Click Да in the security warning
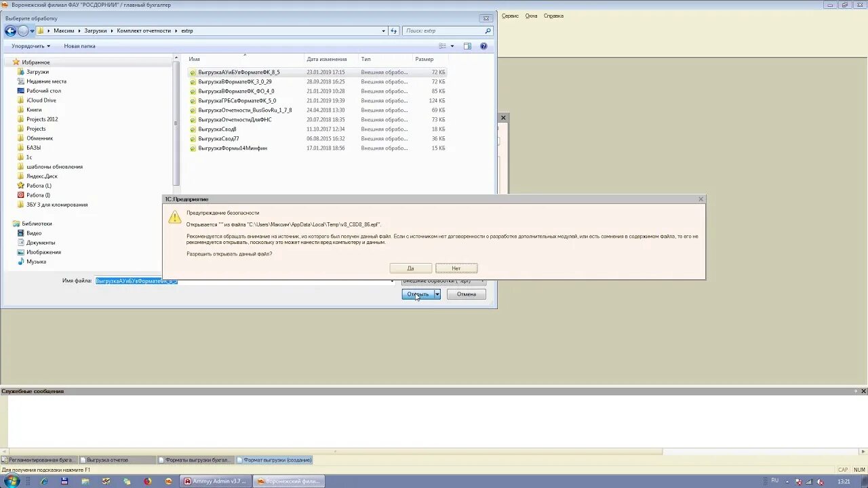 click(410, 268)
